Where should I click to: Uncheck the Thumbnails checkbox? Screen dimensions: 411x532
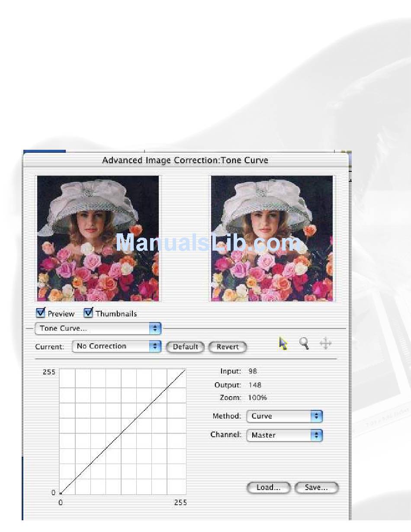tap(89, 313)
